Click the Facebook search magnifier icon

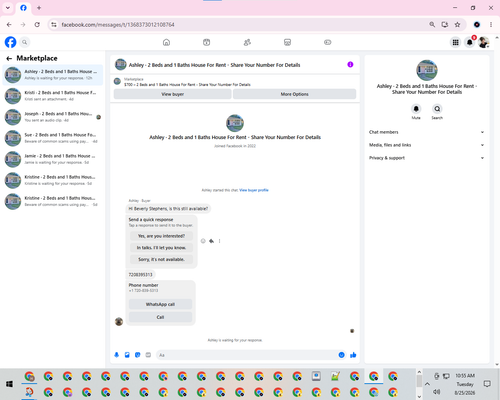pyautogui.click(x=25, y=42)
